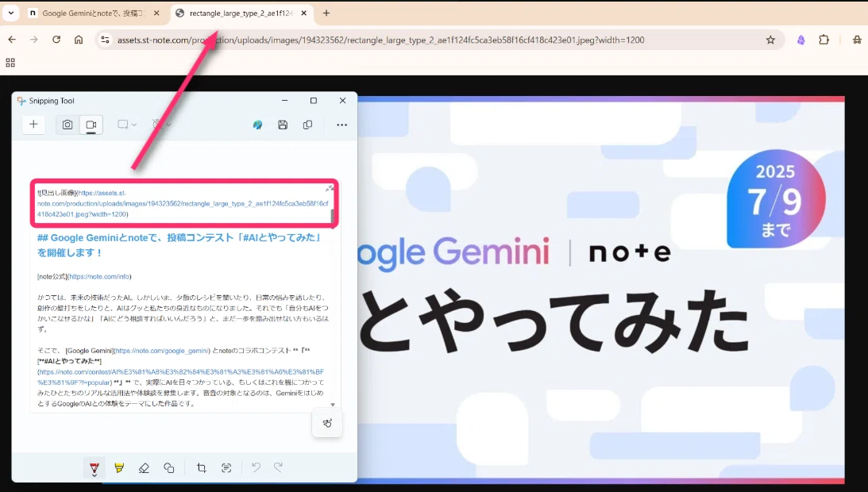Click the address bar URL
Image resolution: width=868 pixels, height=492 pixels.
pos(381,40)
